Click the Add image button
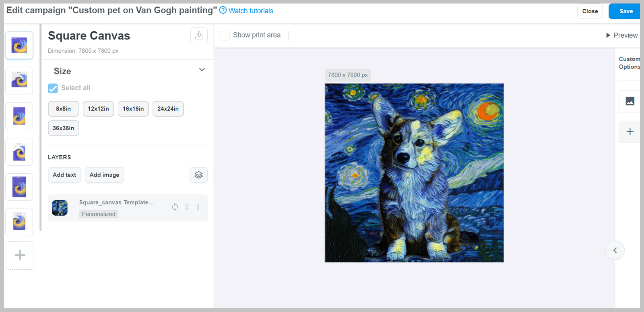The height and width of the screenshot is (312, 644). tap(104, 175)
